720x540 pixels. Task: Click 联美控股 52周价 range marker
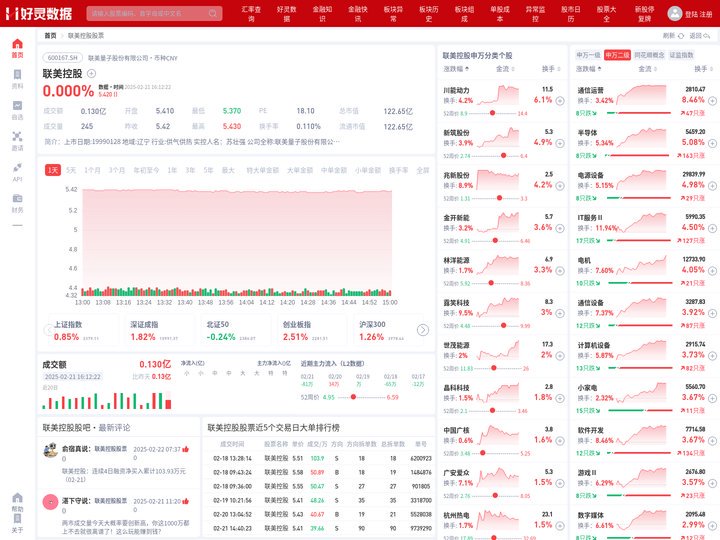click(x=353, y=397)
